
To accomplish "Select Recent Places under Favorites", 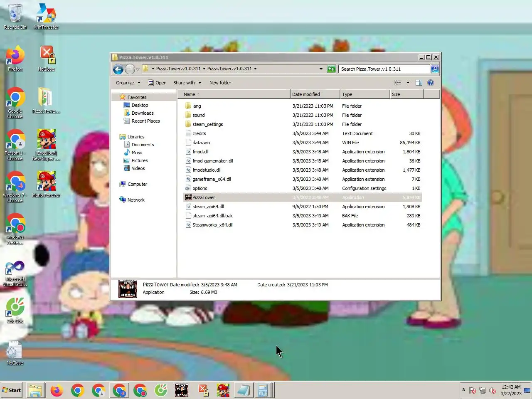I will pos(145,121).
